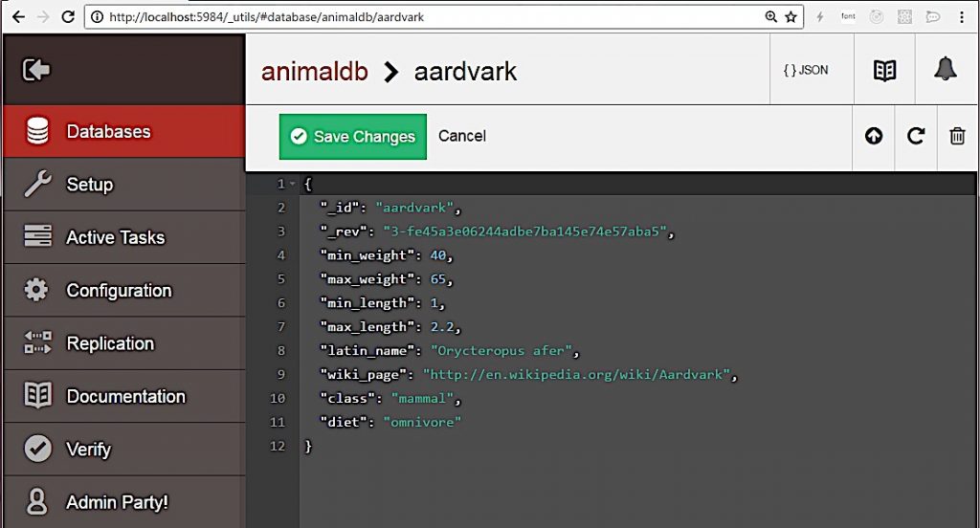Delete document using the trash icon
The width and height of the screenshot is (980, 528).
(x=957, y=136)
